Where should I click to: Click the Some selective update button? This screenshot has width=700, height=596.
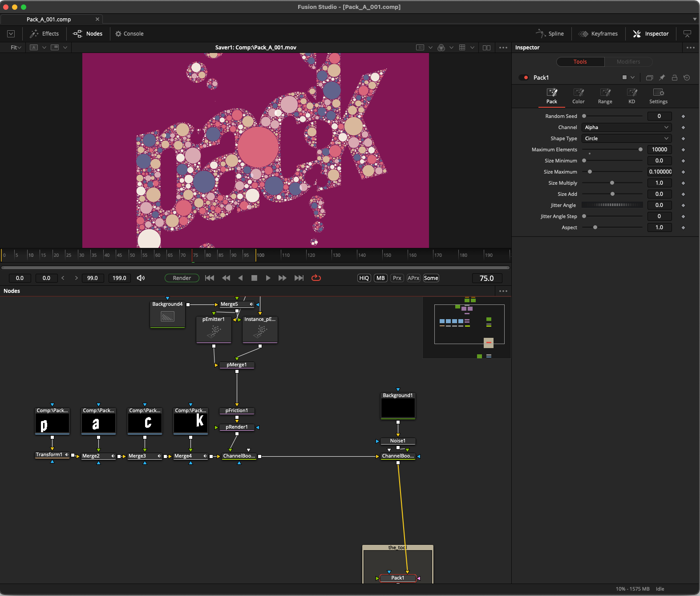coord(431,278)
